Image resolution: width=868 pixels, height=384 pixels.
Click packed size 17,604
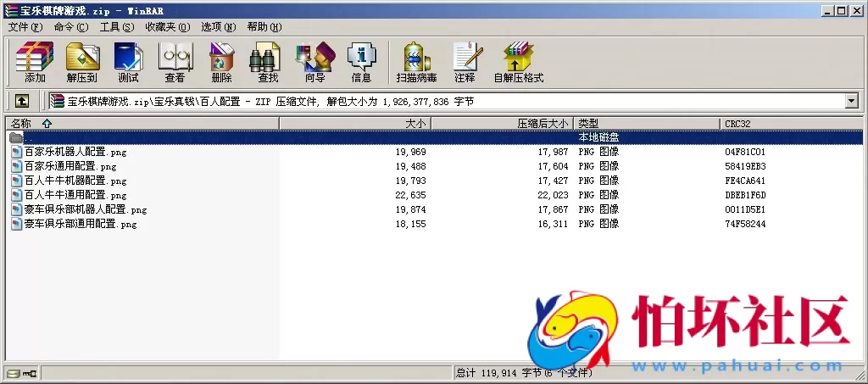553,166
